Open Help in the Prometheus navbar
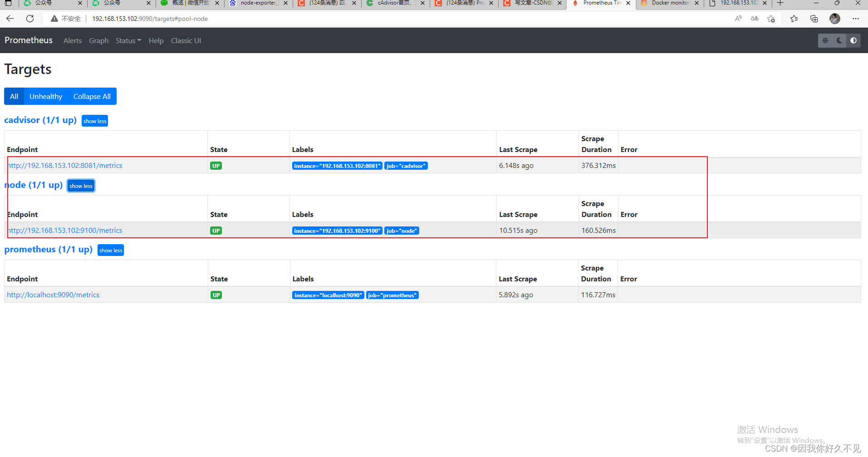This screenshot has width=868, height=457. 156,40
